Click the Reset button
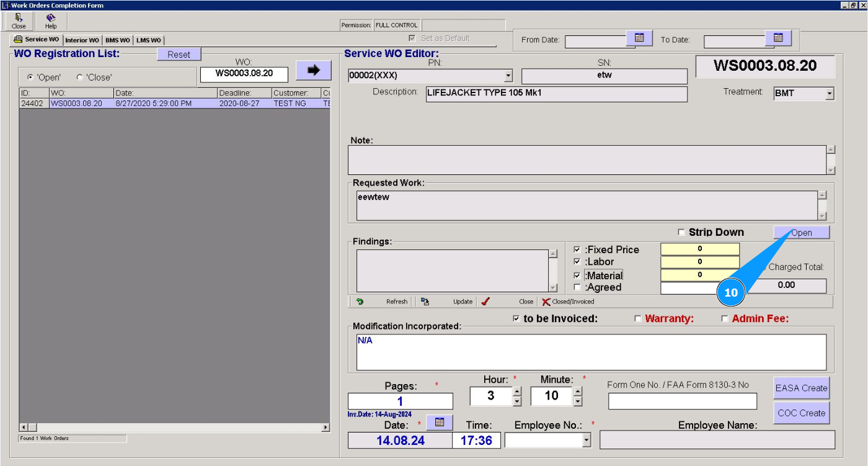Image resolution: width=868 pixels, height=466 pixels. 179,55
